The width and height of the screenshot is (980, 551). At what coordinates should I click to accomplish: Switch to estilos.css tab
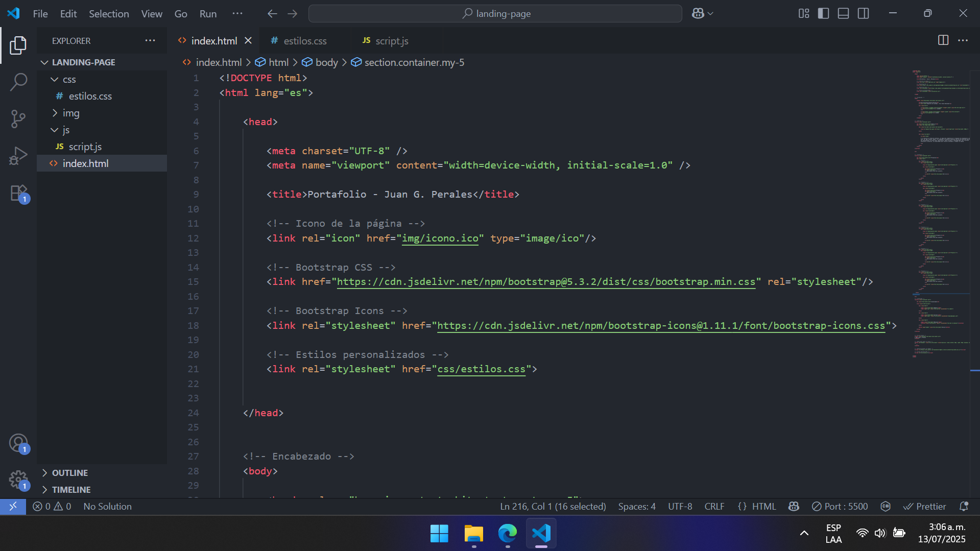tap(305, 41)
